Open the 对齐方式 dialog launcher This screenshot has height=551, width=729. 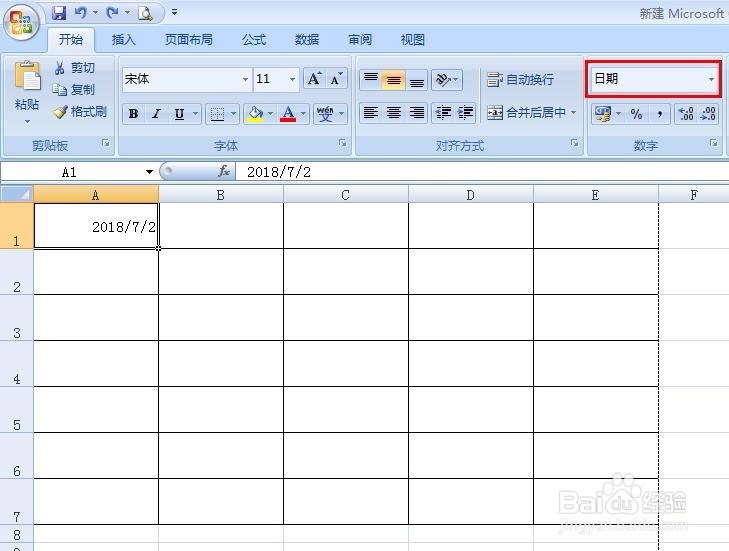pos(575,143)
